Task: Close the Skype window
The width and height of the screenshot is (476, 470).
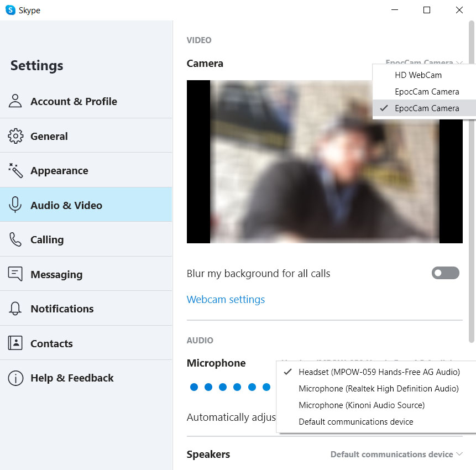Action: coord(459,10)
